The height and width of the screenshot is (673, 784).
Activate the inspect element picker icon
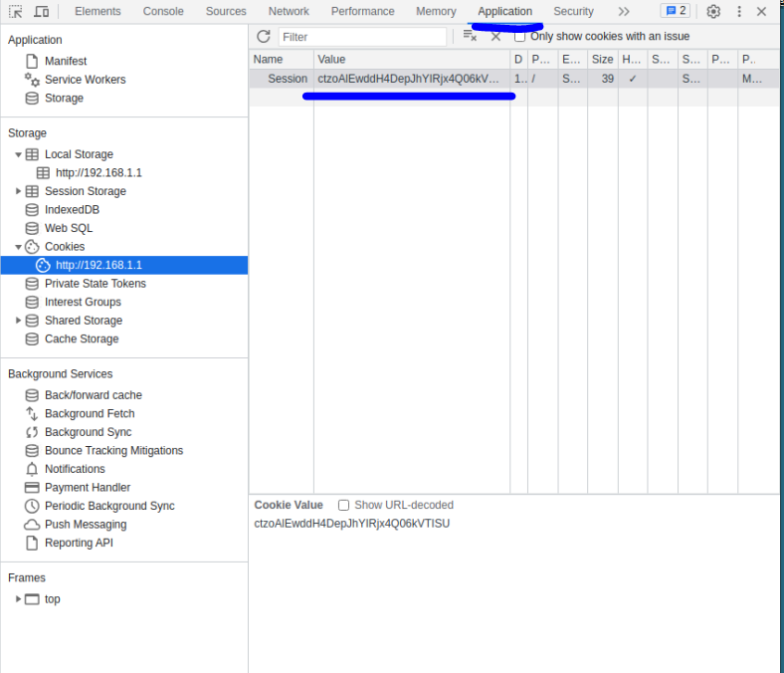16,11
